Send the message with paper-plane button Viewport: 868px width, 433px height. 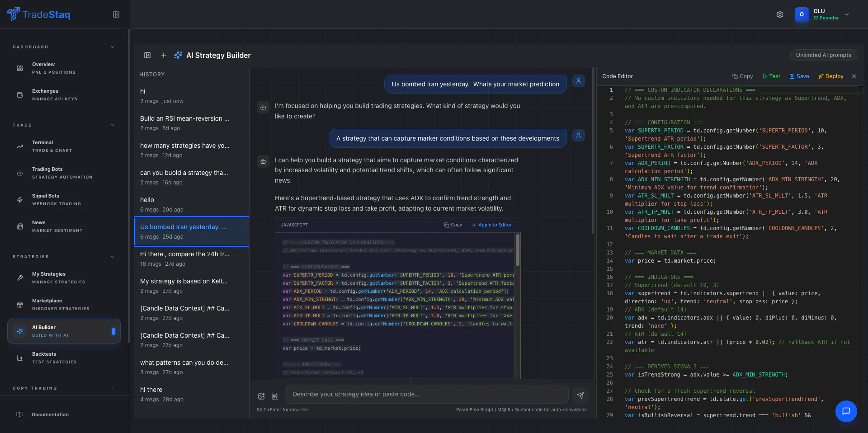point(580,395)
